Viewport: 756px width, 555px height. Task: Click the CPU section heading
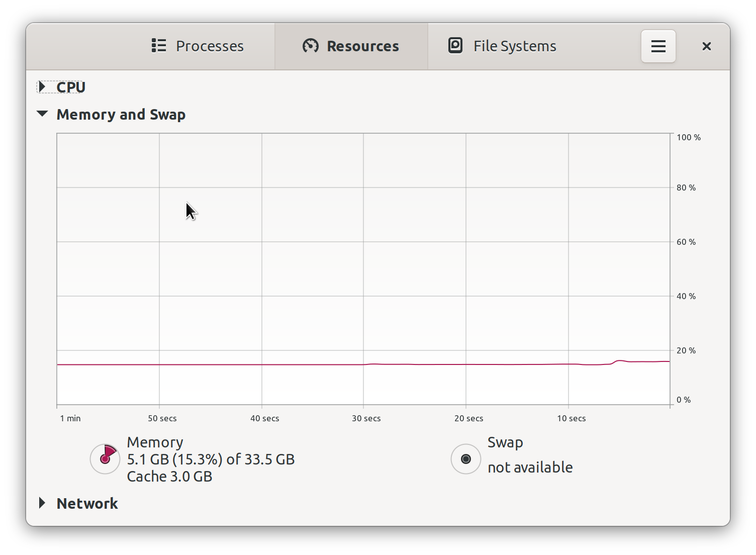[71, 87]
